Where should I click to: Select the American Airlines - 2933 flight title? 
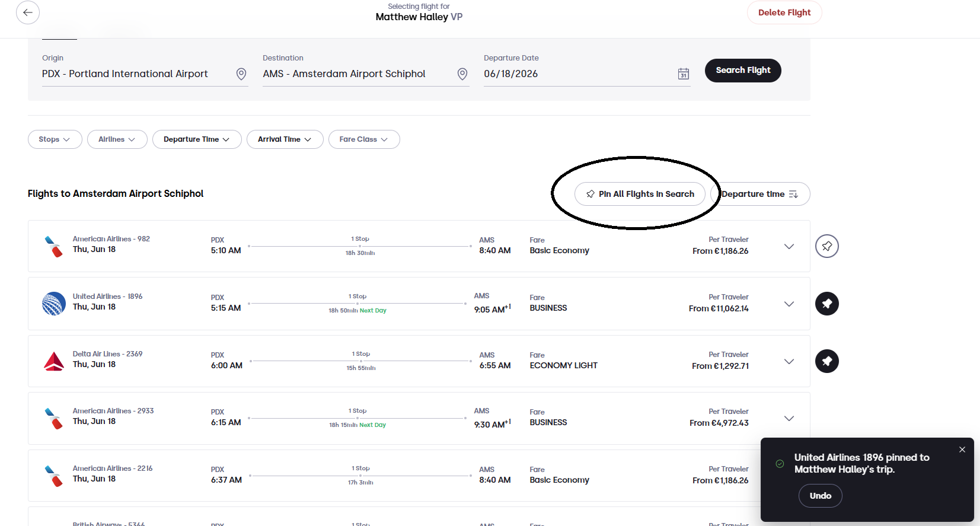[113, 411]
